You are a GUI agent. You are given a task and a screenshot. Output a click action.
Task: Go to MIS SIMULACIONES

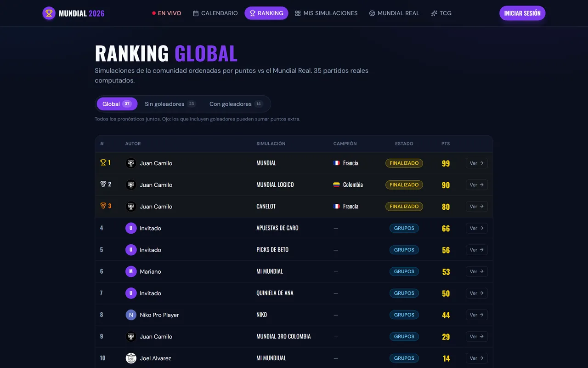(326, 13)
